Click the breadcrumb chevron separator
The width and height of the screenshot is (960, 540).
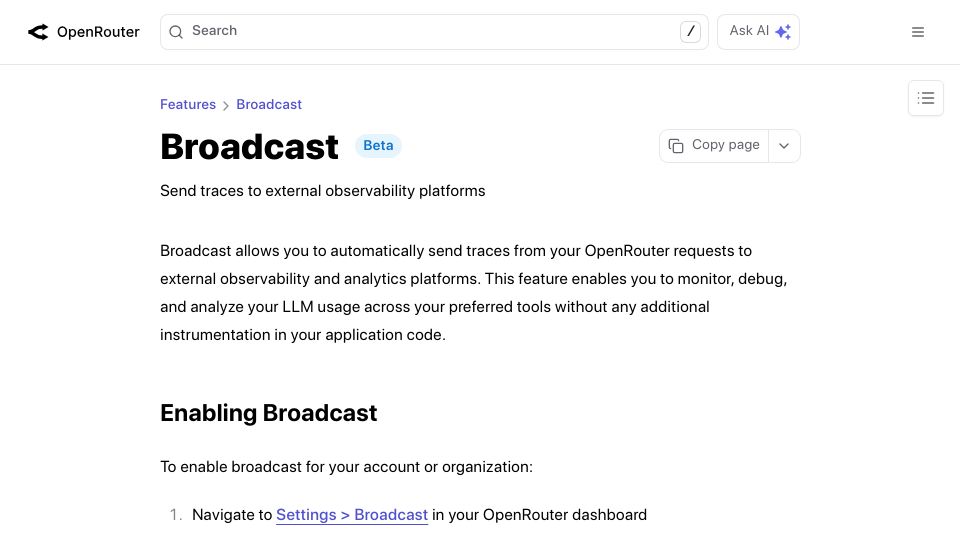click(226, 105)
